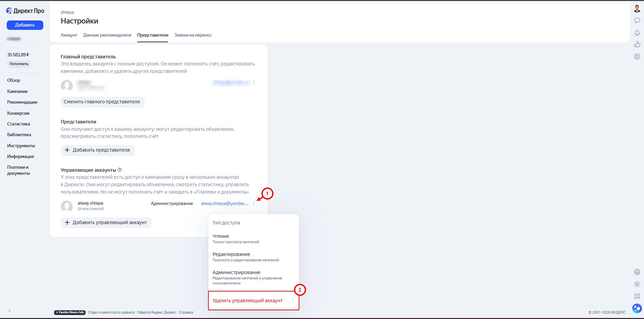Click the main representative's email link

[x=231, y=82]
